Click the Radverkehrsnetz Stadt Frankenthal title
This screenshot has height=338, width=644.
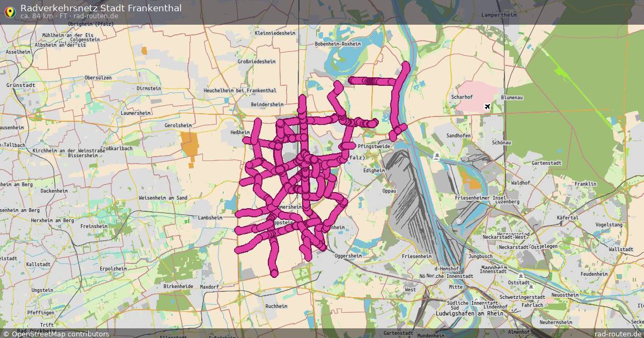(102, 8)
